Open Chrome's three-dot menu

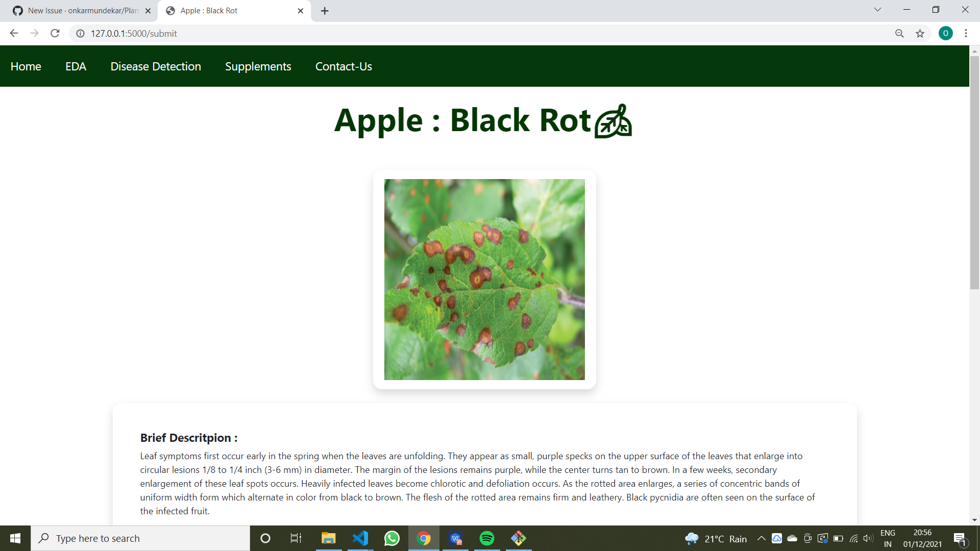(966, 33)
